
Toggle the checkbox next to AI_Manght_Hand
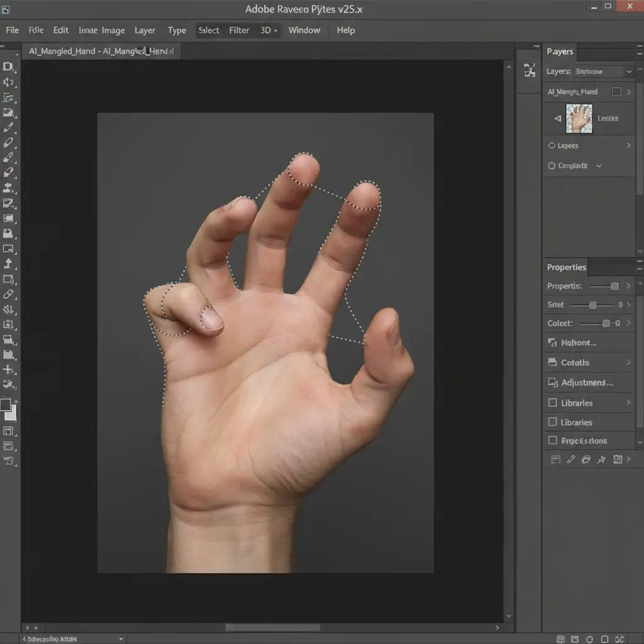pyautogui.click(x=616, y=92)
